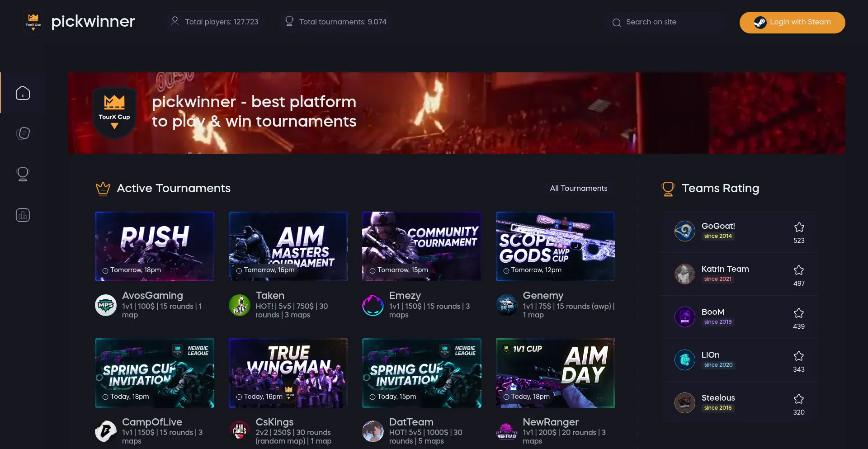The height and width of the screenshot is (449, 868).
Task: Click the 'Total players: 127.723' counter
Action: coord(215,22)
